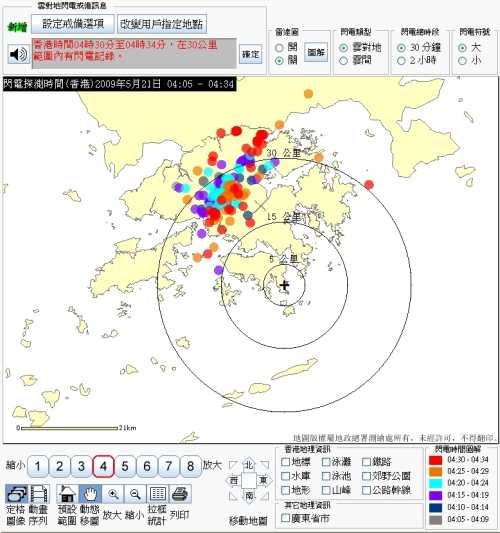This screenshot has height=533, width=500.
Task: Click the 縮小 magnifier zoom-out tool
Action: click(135, 494)
